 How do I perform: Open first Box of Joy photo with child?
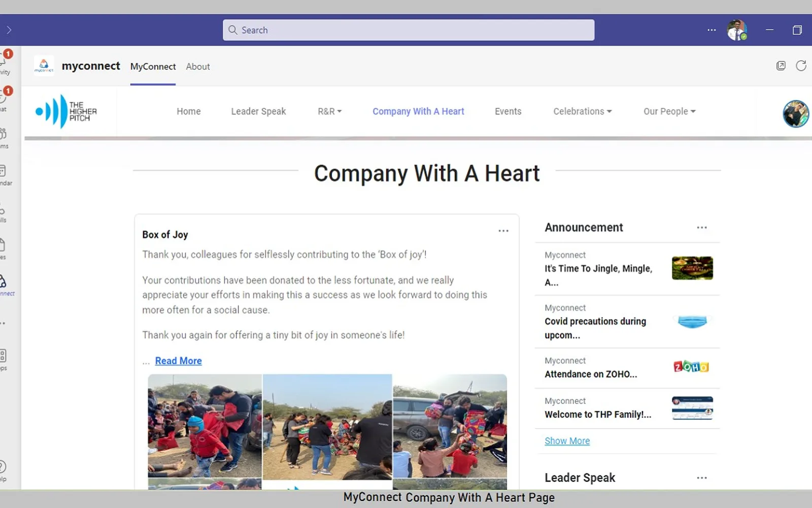[205, 426]
